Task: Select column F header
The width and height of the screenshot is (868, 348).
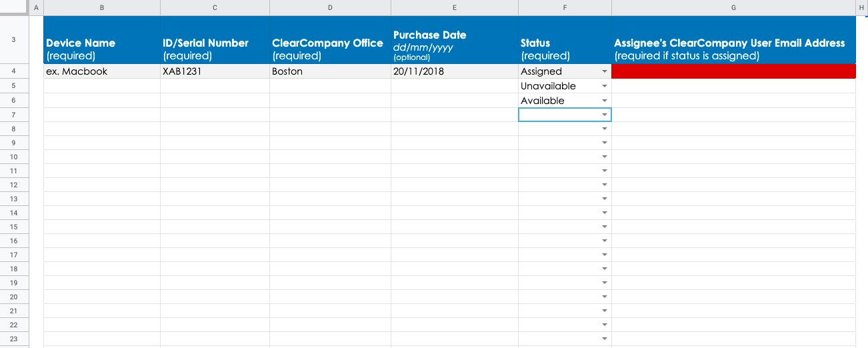Action: click(565, 7)
